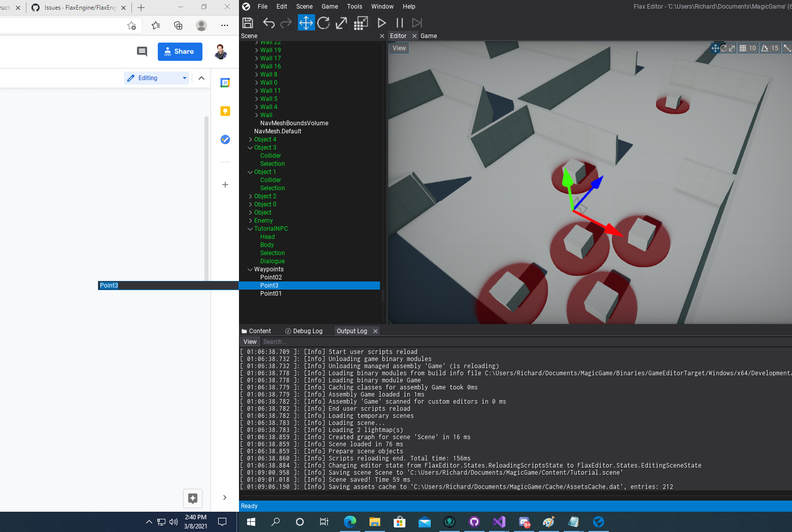792x532 pixels.
Task: Launch Visual Studio Code from the taskbar
Action: (x=499, y=522)
